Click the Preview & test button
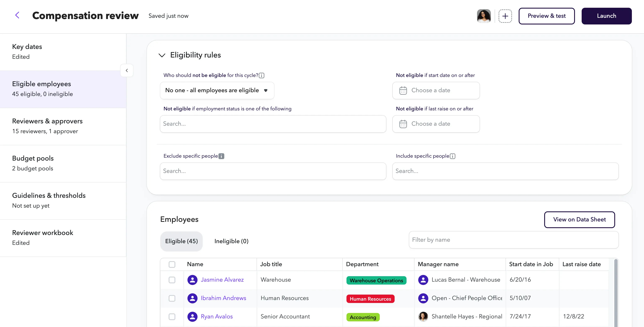The width and height of the screenshot is (644, 327). (547, 16)
